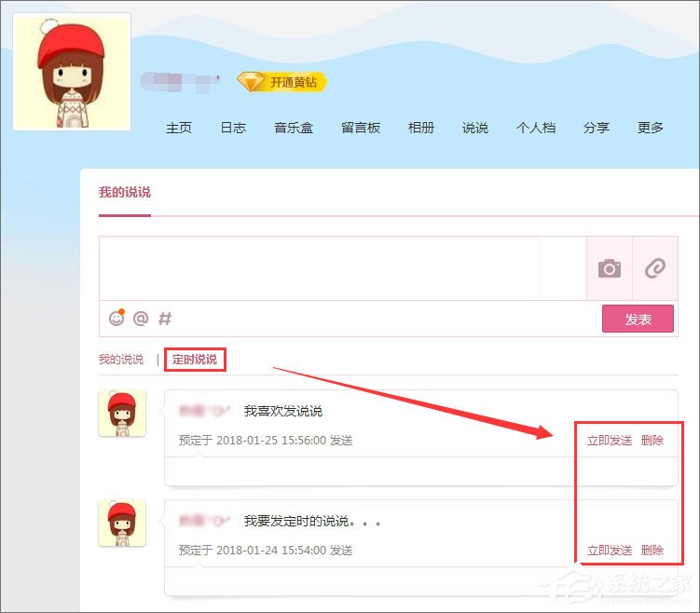Image resolution: width=700 pixels, height=613 pixels.
Task: Expand the 更多 navigation menu
Action: 651,128
